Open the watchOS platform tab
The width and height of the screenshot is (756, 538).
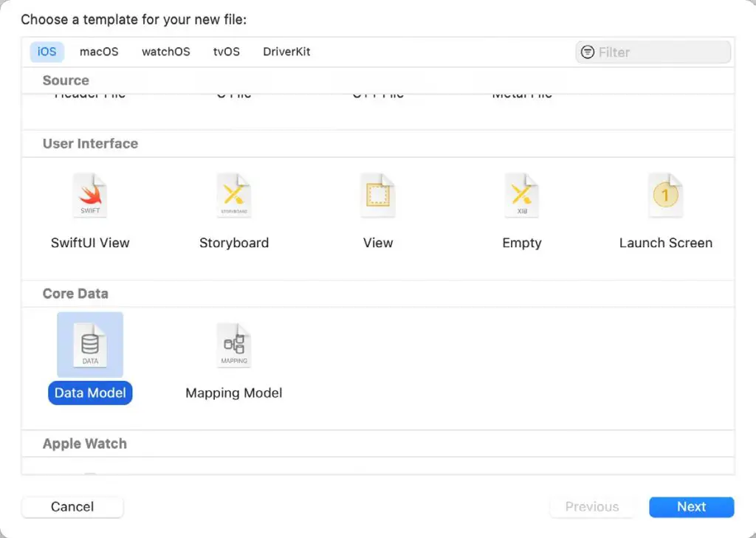pyautogui.click(x=165, y=52)
